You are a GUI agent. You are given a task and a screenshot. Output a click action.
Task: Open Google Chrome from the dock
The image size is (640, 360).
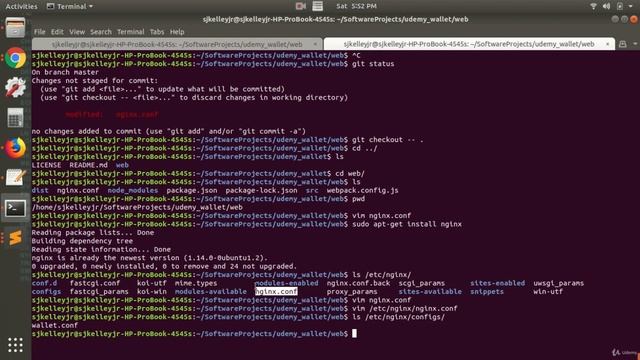coord(16,58)
